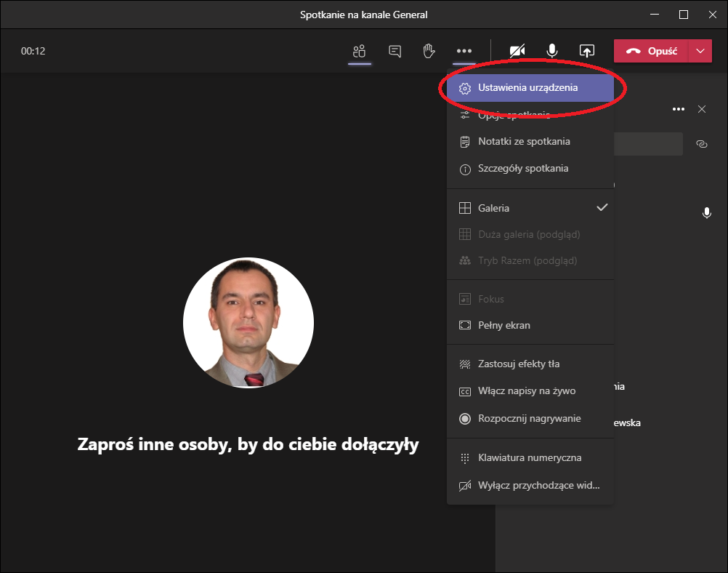Mute the microphone in the toolbar

tap(552, 51)
